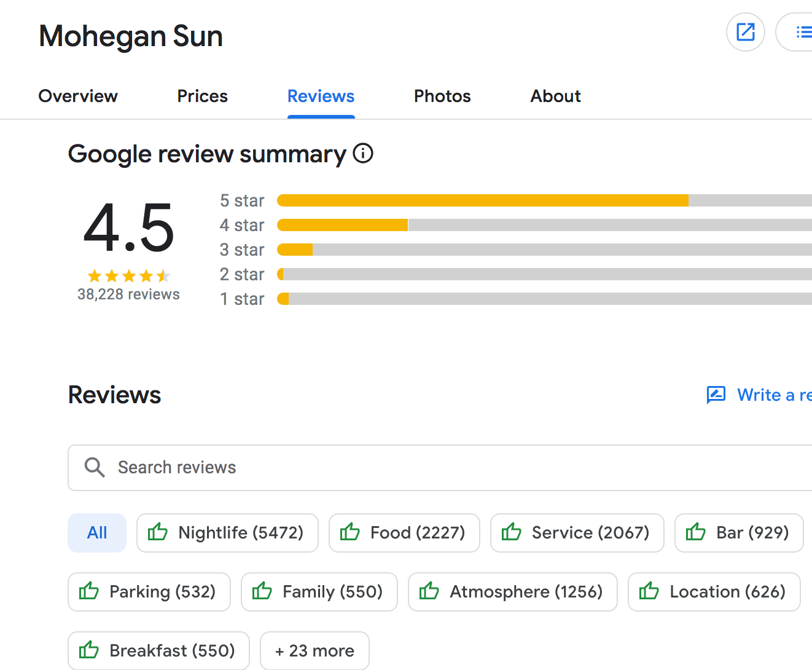The width and height of the screenshot is (812, 670).
Task: Select the Reviews tab
Action: coord(321,96)
